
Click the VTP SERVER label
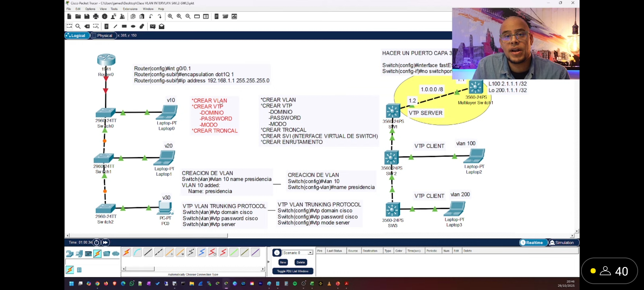(x=426, y=113)
